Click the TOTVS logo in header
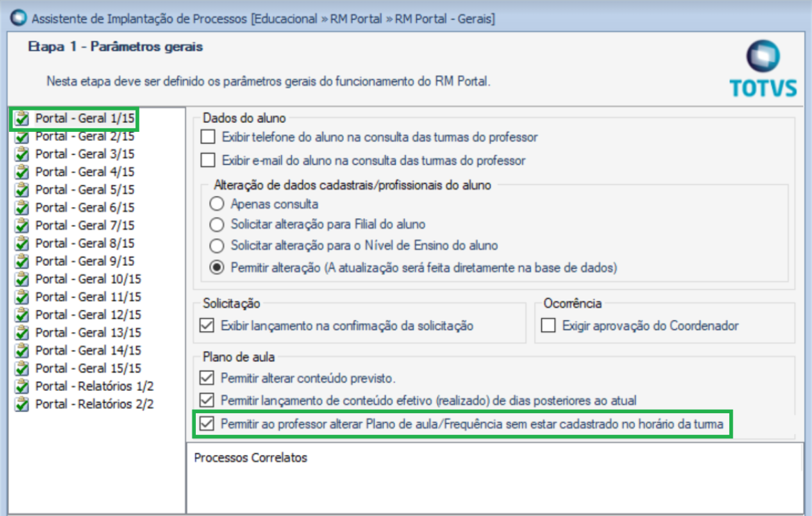Image resolution: width=812 pixels, height=516 pixels. pyautogui.click(x=763, y=69)
